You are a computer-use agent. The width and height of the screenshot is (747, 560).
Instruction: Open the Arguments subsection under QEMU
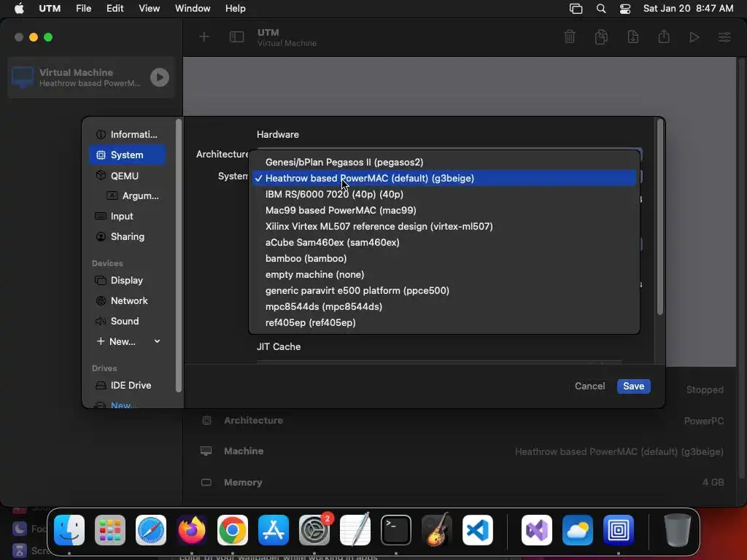click(x=133, y=195)
